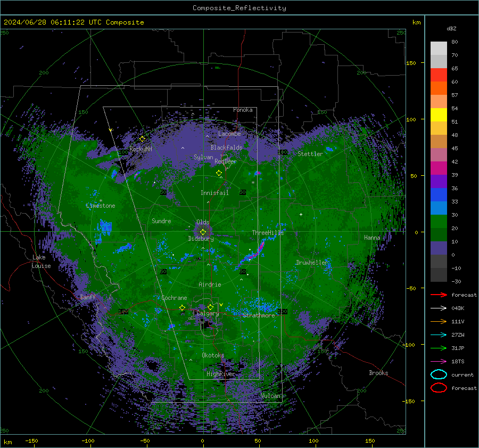
Task: Click the Lake Louise label
Action: pyautogui.click(x=41, y=262)
